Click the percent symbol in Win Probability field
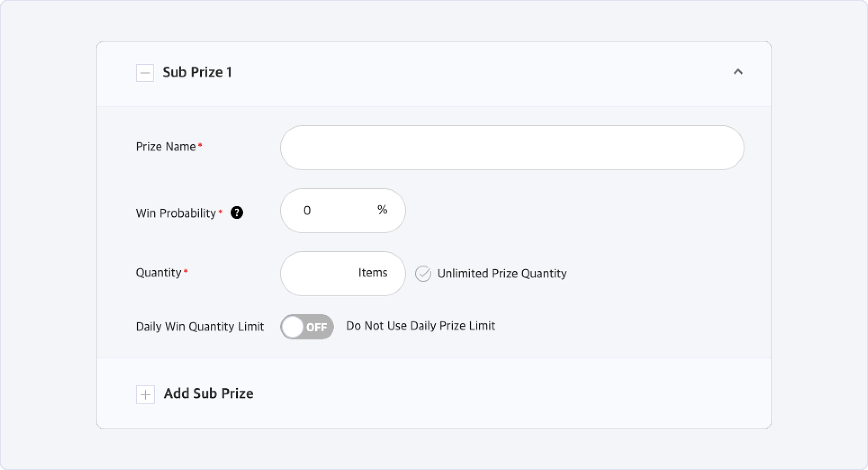The width and height of the screenshot is (868, 470). (382, 210)
